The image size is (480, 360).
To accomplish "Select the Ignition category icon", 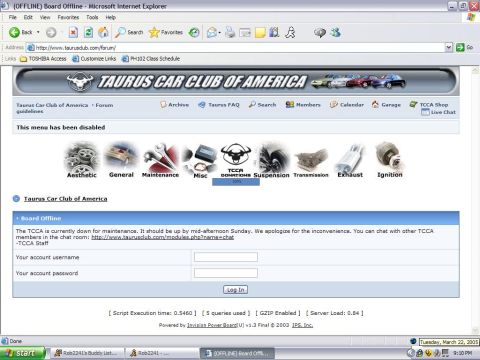I will click(389, 160).
